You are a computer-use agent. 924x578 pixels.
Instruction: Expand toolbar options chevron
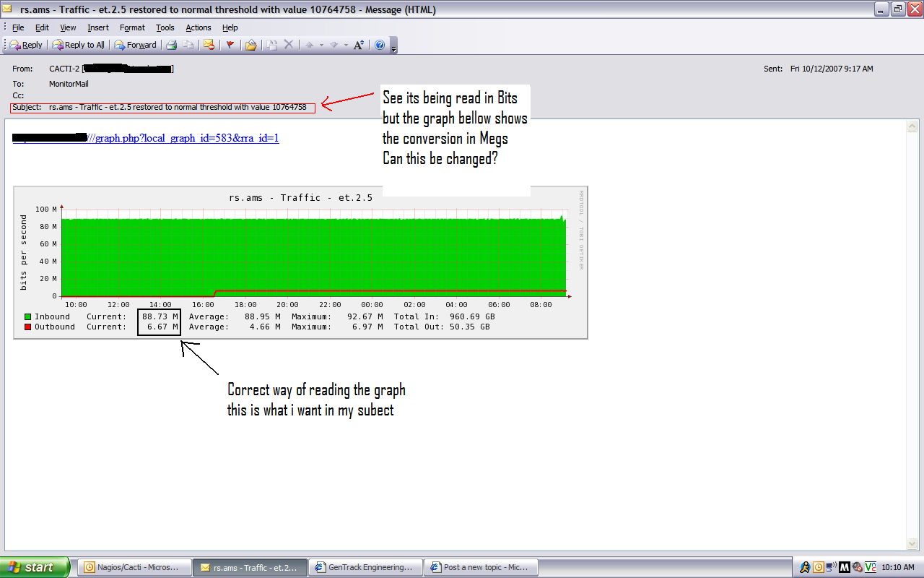[x=393, y=46]
